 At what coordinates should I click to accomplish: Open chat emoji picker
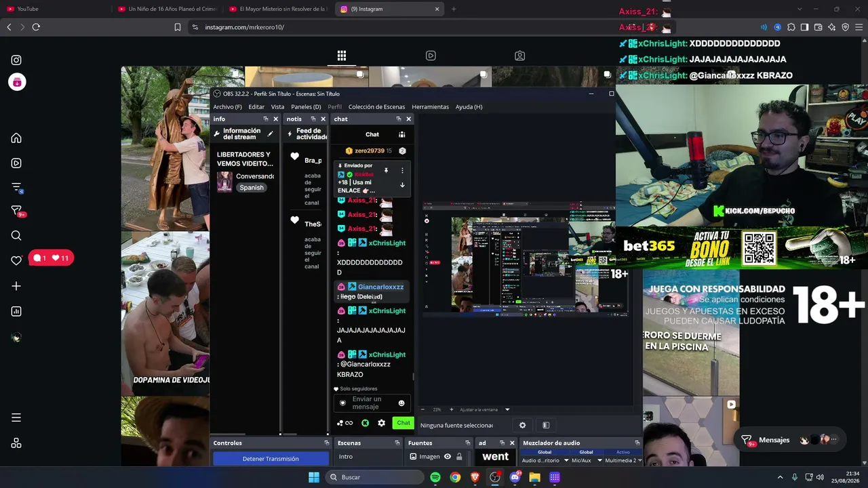(401, 403)
